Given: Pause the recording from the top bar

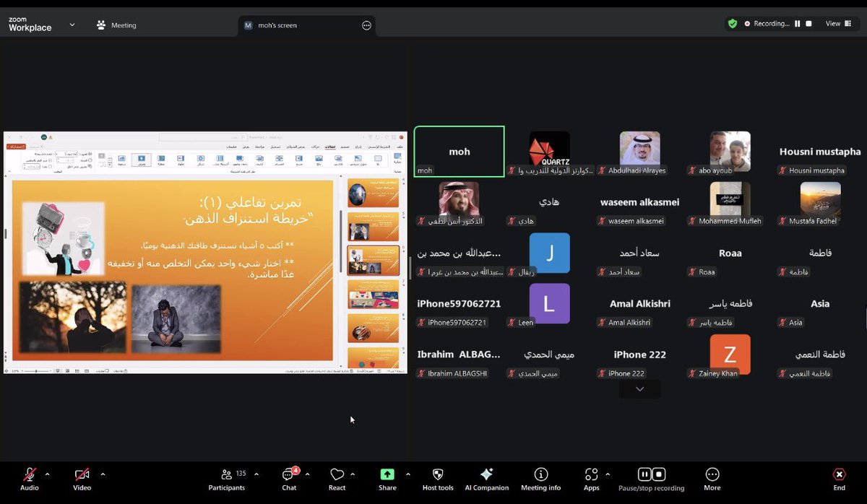Looking at the screenshot, I should coord(798,23).
